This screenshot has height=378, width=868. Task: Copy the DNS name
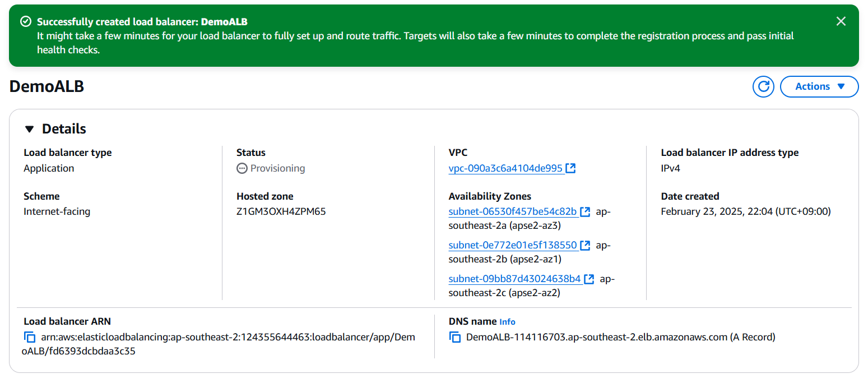(x=454, y=337)
